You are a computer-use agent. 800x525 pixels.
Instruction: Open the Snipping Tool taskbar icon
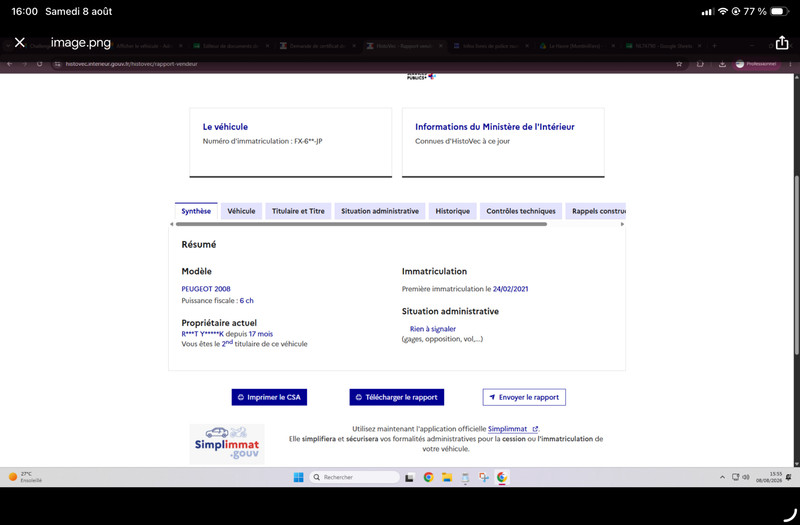(484, 477)
